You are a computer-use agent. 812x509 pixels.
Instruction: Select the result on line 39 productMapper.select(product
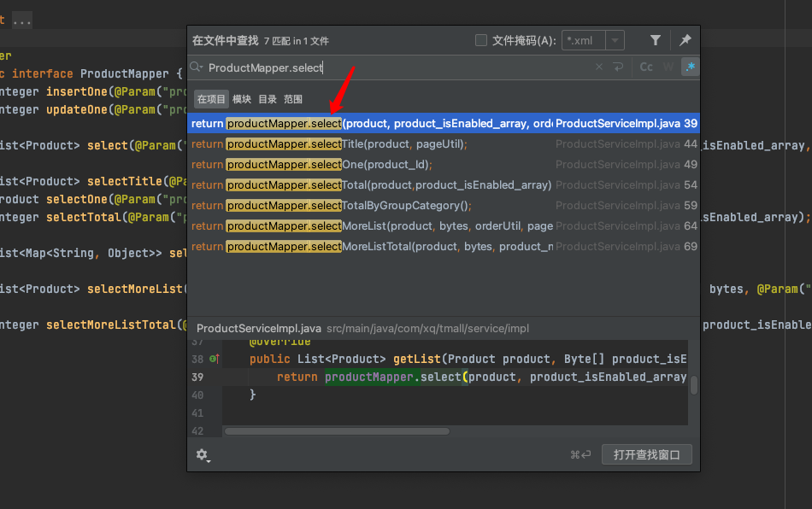click(x=444, y=124)
